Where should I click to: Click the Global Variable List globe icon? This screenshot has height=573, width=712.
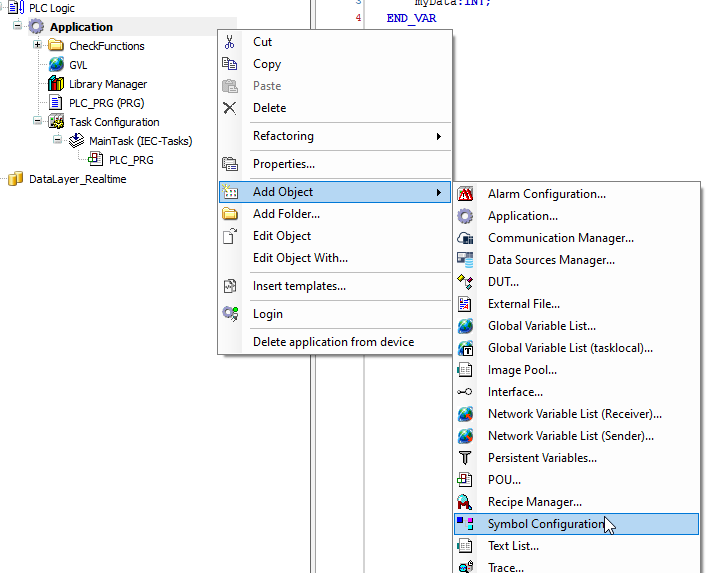465,326
